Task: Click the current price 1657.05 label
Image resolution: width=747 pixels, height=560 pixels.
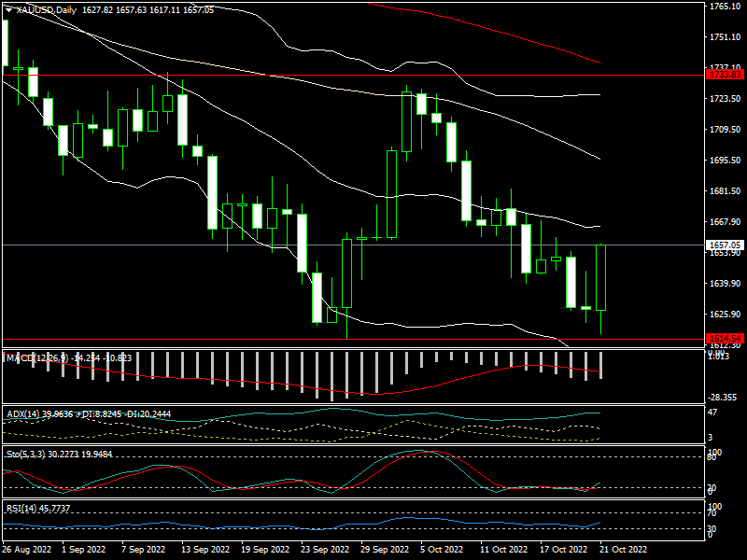Action: point(725,245)
